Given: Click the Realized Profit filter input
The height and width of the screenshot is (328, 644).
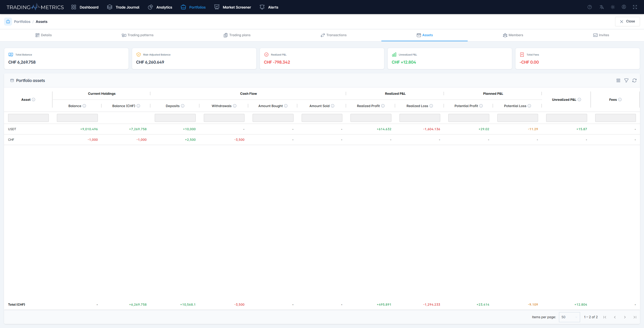Looking at the screenshot, I should point(371,118).
